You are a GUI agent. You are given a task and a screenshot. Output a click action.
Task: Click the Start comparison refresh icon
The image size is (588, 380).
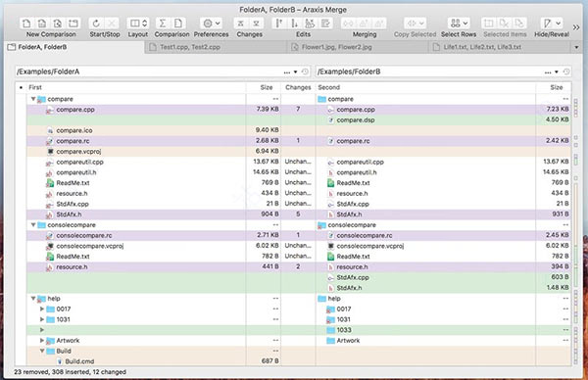click(x=96, y=24)
